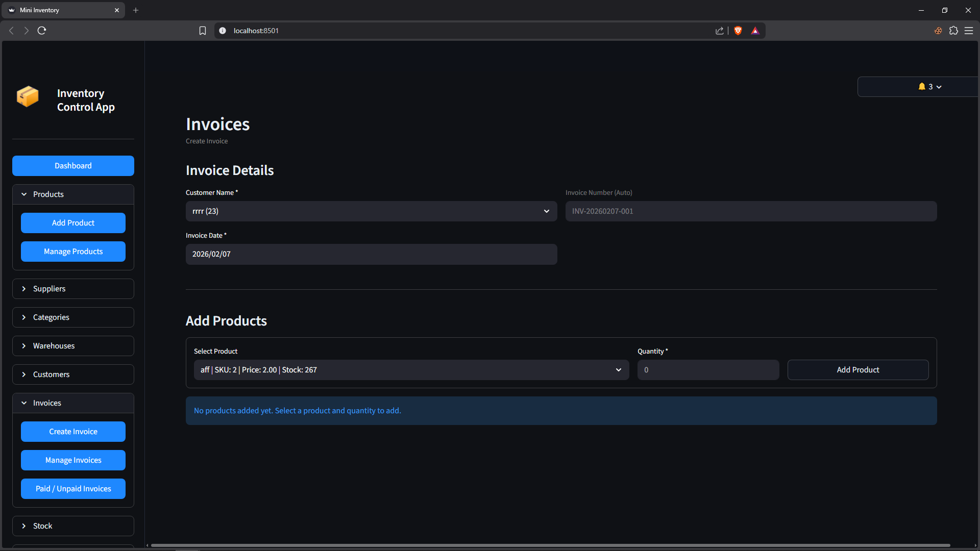This screenshot has width=980, height=551.
Task: Click the Add Product button beside Quantity
Action: [x=857, y=370]
